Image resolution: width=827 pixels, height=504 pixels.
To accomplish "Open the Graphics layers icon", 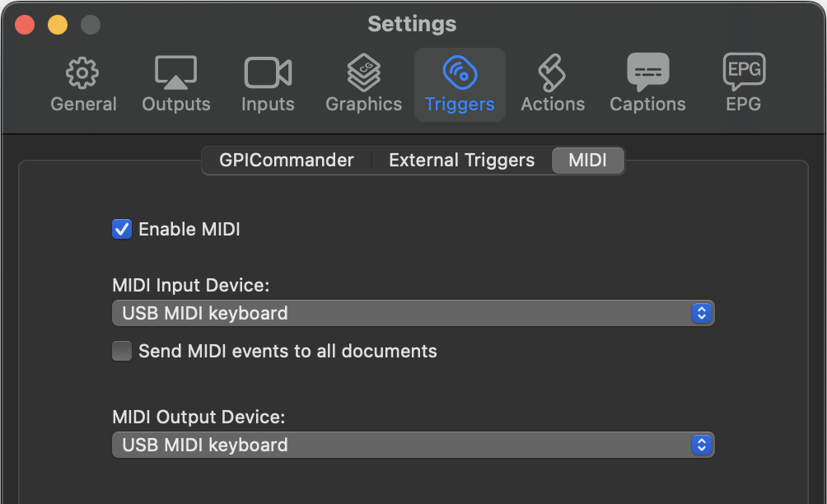I will click(x=363, y=72).
